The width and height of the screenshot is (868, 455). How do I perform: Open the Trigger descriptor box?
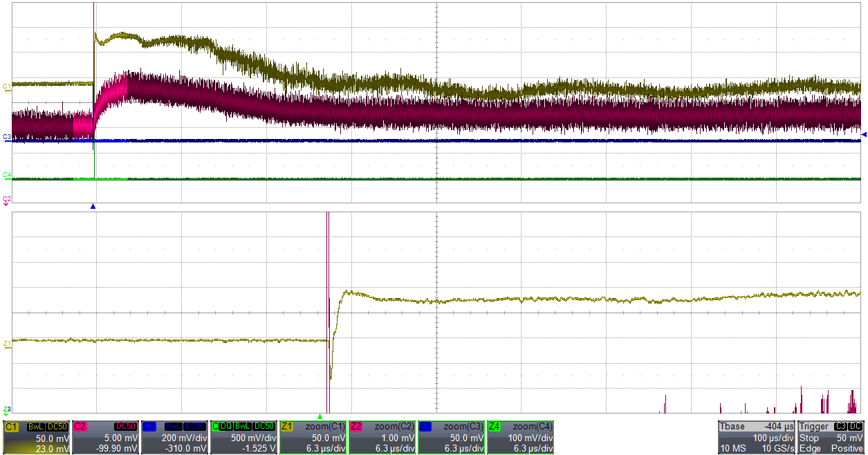click(831, 437)
